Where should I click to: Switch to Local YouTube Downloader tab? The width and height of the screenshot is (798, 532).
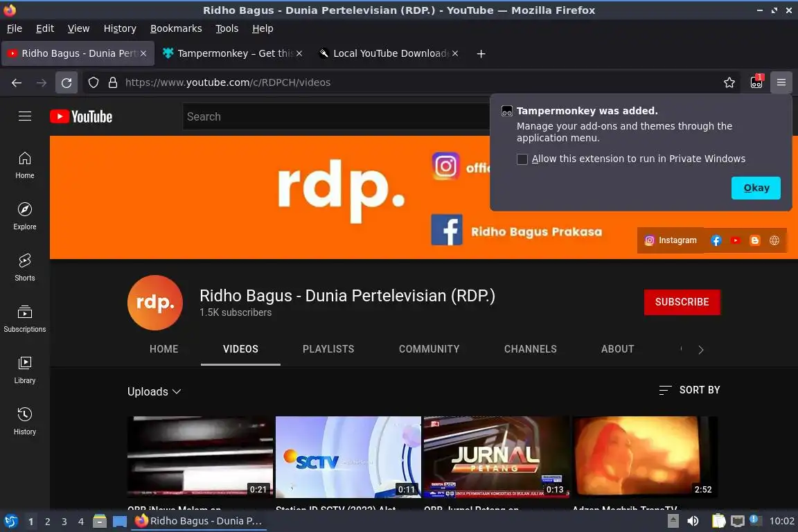pyautogui.click(x=388, y=53)
